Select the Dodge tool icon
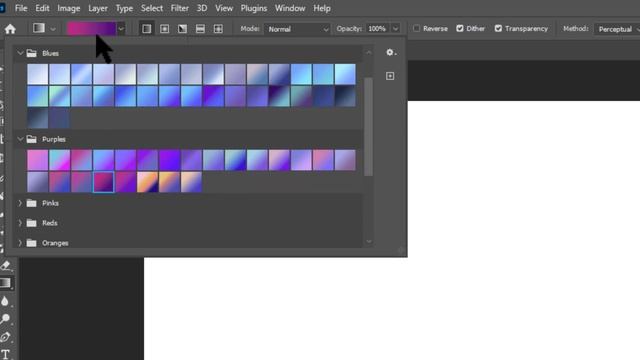The image size is (640, 360). [x=5, y=319]
